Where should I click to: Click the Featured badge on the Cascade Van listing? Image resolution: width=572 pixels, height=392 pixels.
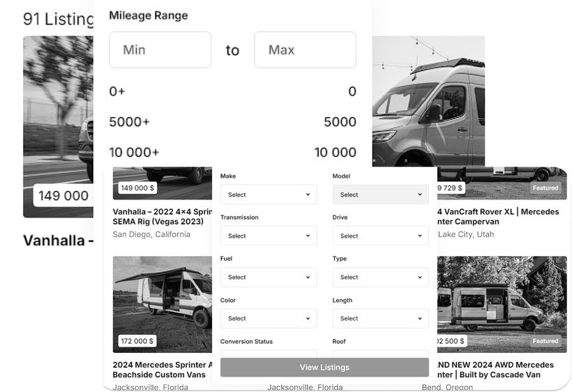(545, 341)
